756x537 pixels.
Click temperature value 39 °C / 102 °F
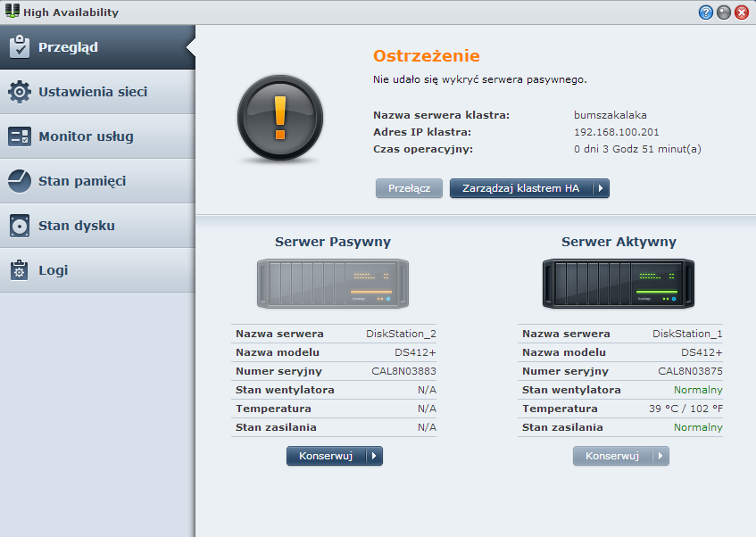(x=685, y=409)
